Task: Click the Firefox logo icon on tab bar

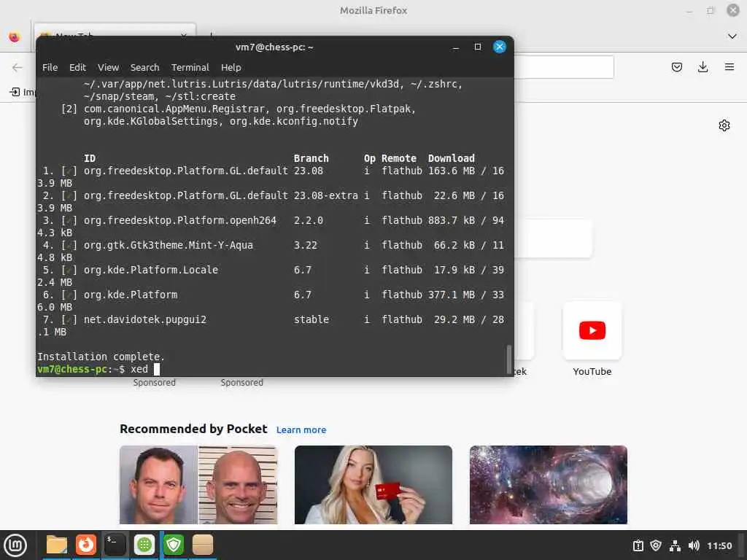Action: click(x=15, y=36)
